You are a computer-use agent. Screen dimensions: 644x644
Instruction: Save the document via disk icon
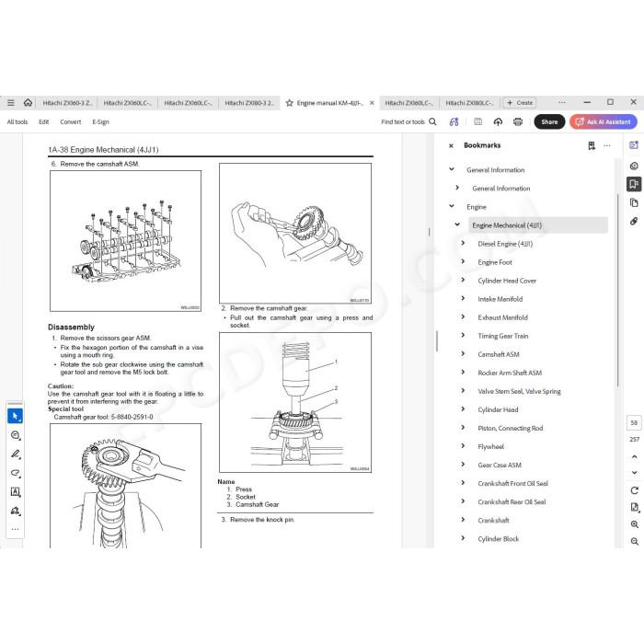[x=478, y=121]
